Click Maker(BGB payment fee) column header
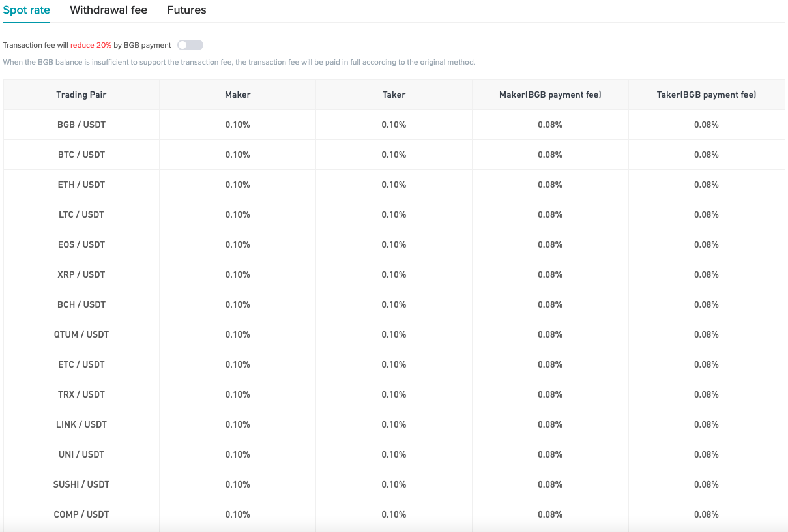 [550, 95]
